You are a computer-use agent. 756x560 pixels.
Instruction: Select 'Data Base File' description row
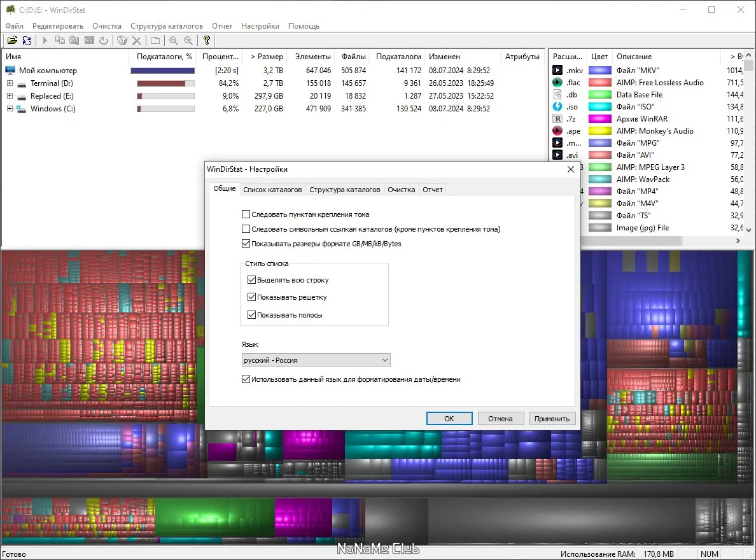tap(640, 95)
